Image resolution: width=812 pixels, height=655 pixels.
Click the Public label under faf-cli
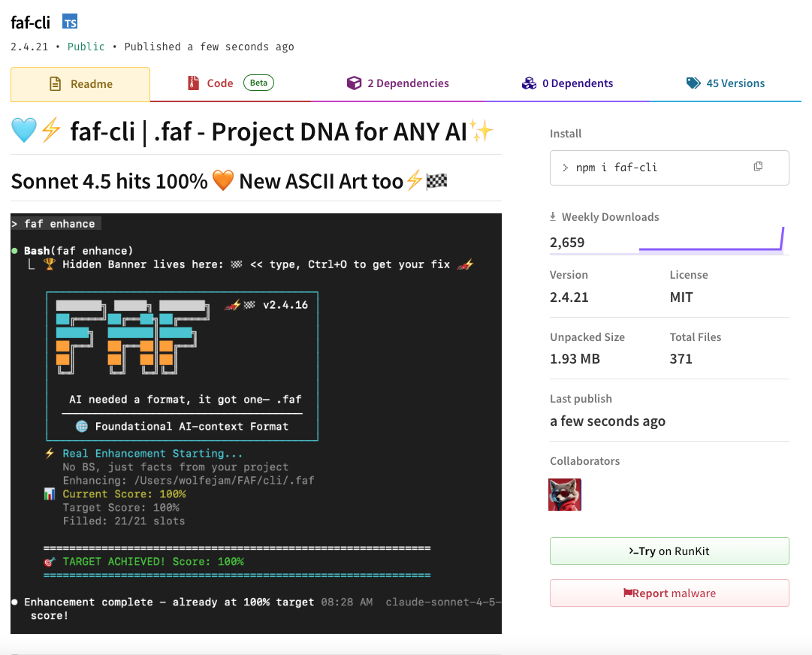tap(85, 47)
